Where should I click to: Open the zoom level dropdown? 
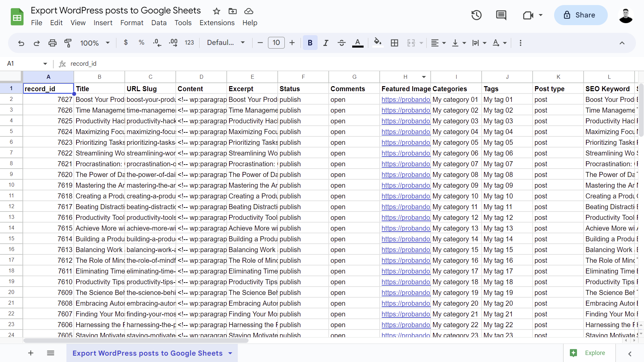(x=95, y=43)
